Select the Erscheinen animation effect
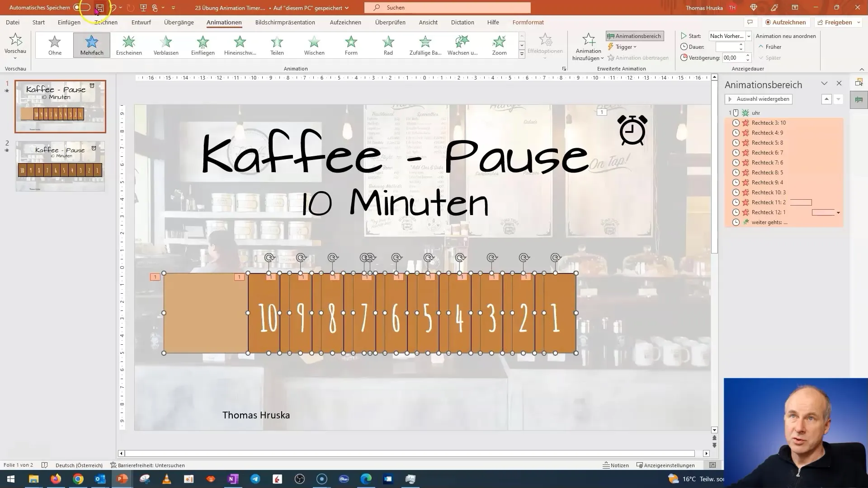Viewport: 868px width, 488px height. point(129,45)
